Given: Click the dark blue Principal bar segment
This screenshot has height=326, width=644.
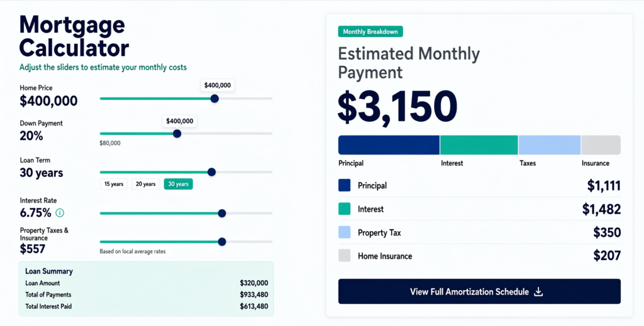Looking at the screenshot, I should coord(389,145).
